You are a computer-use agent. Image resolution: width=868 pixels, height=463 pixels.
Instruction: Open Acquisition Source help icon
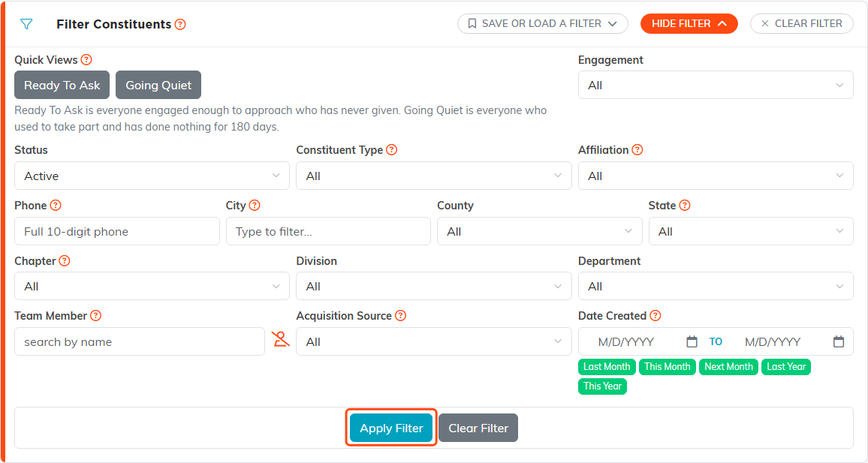click(401, 315)
